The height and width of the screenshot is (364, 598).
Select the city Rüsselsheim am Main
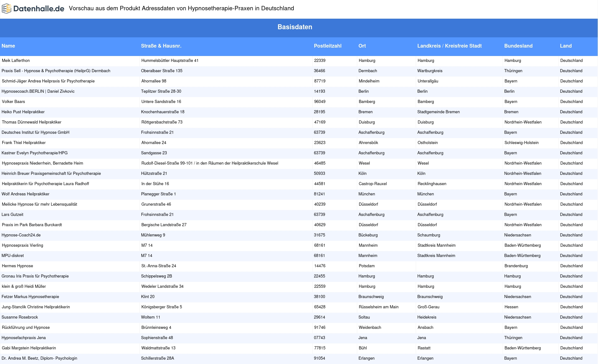tap(379, 307)
